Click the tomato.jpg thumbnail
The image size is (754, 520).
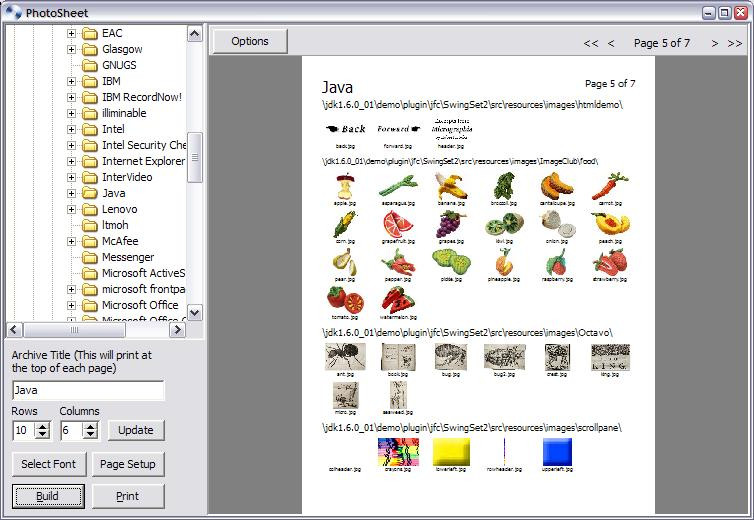[345, 301]
